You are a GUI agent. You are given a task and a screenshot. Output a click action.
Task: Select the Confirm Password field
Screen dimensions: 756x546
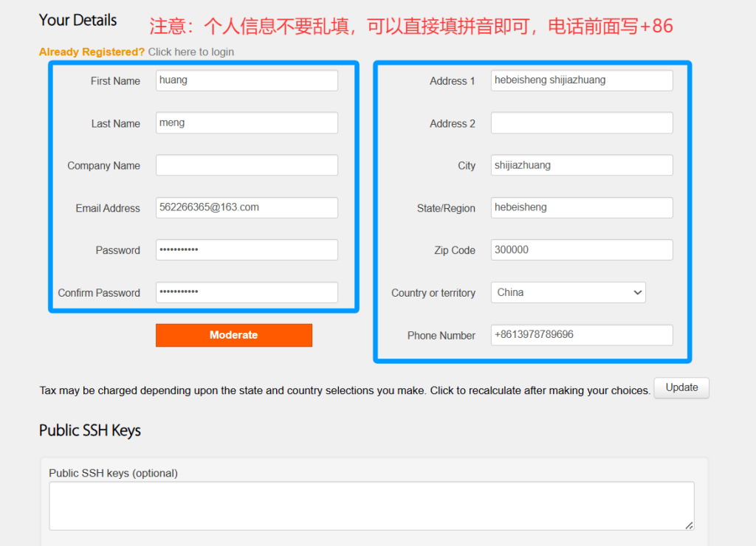246,292
